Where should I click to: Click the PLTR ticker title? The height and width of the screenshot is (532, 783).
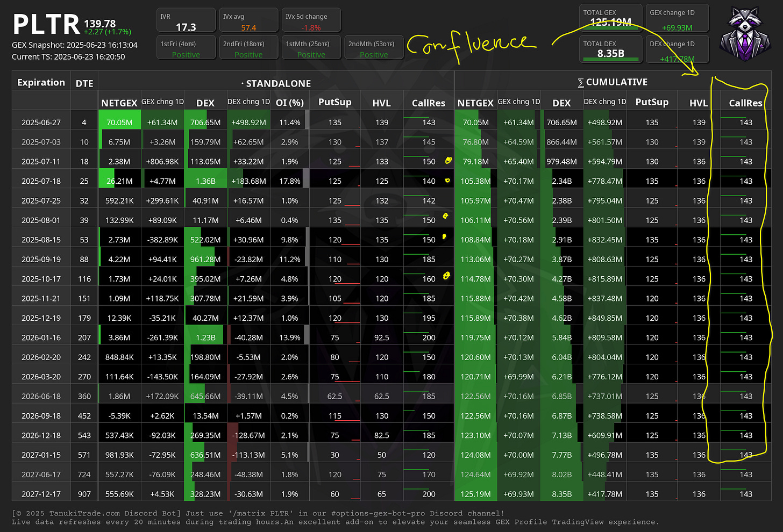pyautogui.click(x=46, y=25)
